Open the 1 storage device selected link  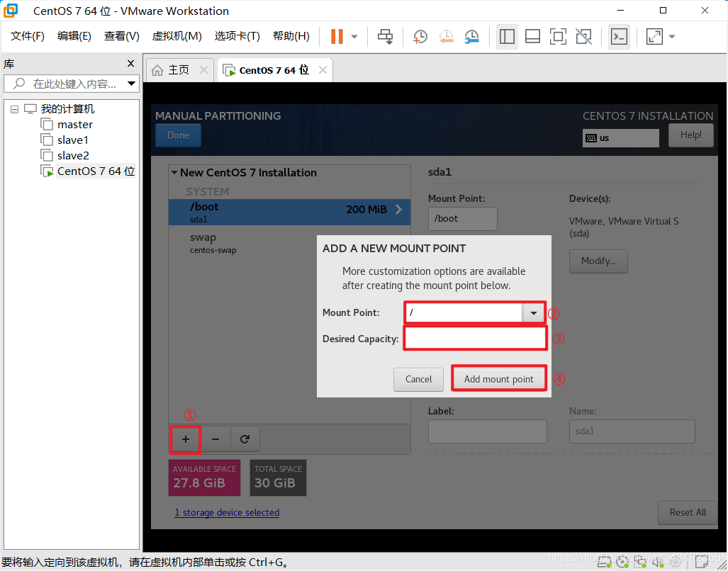pos(227,513)
